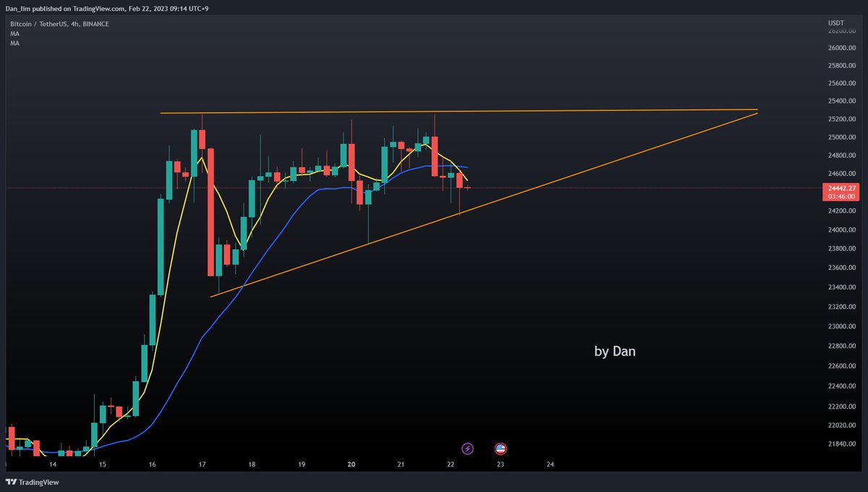Click date 14 on the time axis
This screenshot has height=492, width=868.
point(53,465)
